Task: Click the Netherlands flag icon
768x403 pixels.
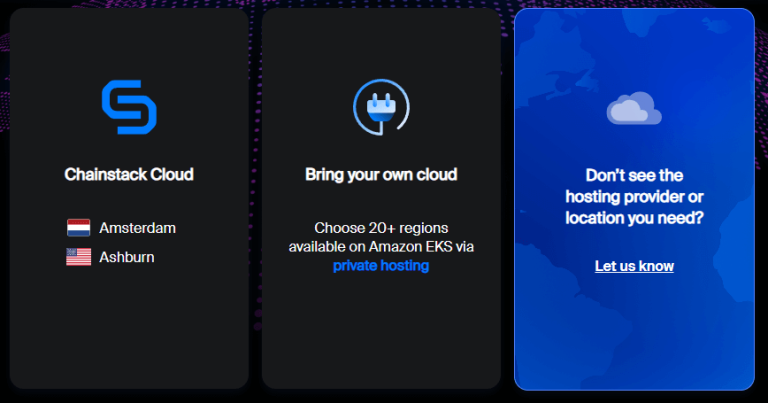Action: pyautogui.click(x=78, y=228)
